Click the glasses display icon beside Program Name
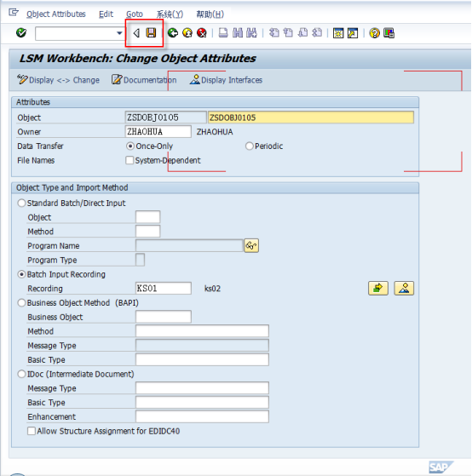The width and height of the screenshot is (472, 476). coord(251,245)
